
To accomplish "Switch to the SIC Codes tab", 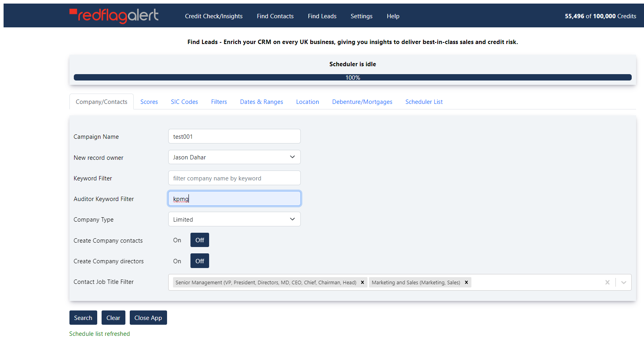I will [x=184, y=102].
